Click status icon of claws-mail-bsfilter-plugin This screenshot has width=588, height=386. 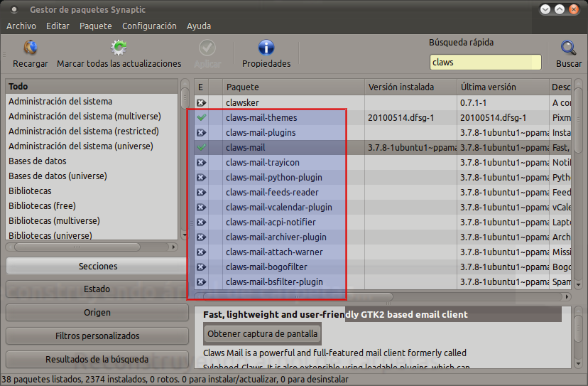202,282
